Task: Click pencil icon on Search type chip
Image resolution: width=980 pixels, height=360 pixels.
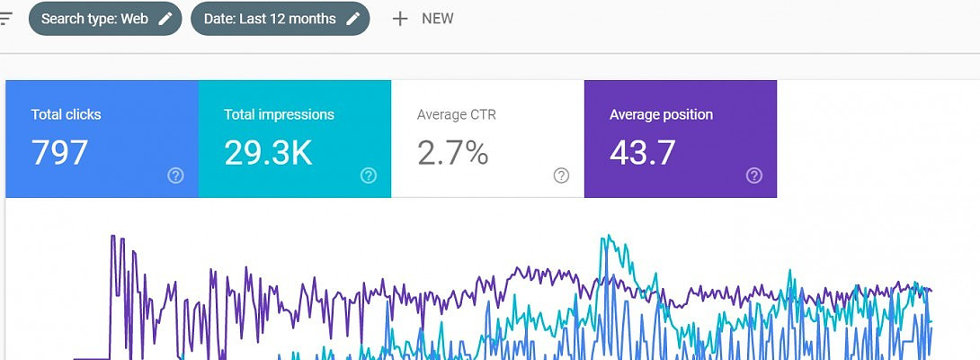Action: [165, 19]
